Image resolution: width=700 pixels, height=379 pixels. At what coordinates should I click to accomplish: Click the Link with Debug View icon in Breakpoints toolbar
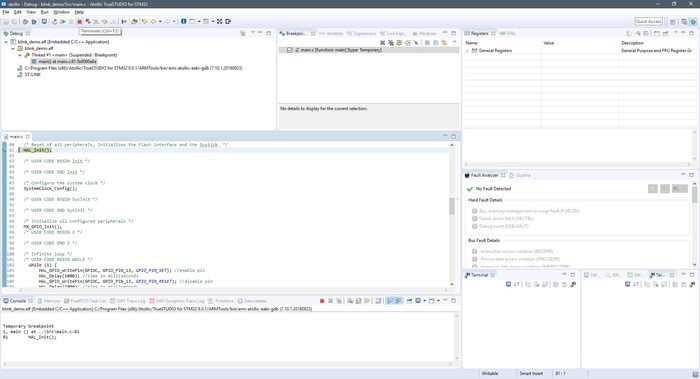(444, 43)
